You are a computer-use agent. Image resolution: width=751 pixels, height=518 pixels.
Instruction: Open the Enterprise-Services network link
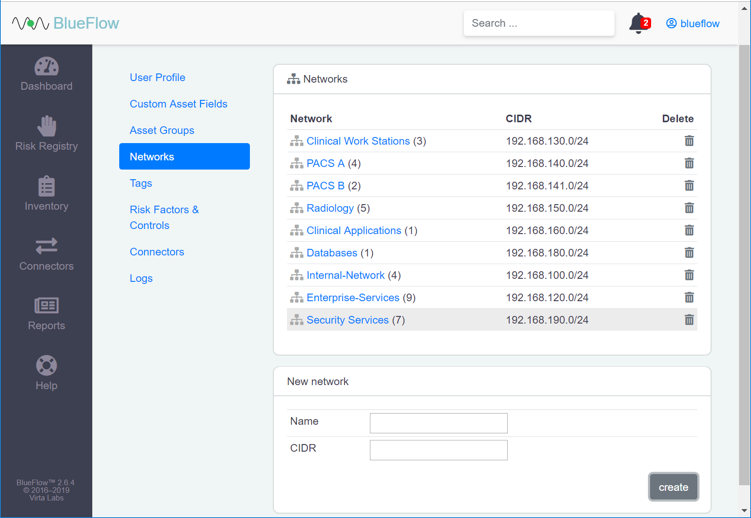pos(352,298)
